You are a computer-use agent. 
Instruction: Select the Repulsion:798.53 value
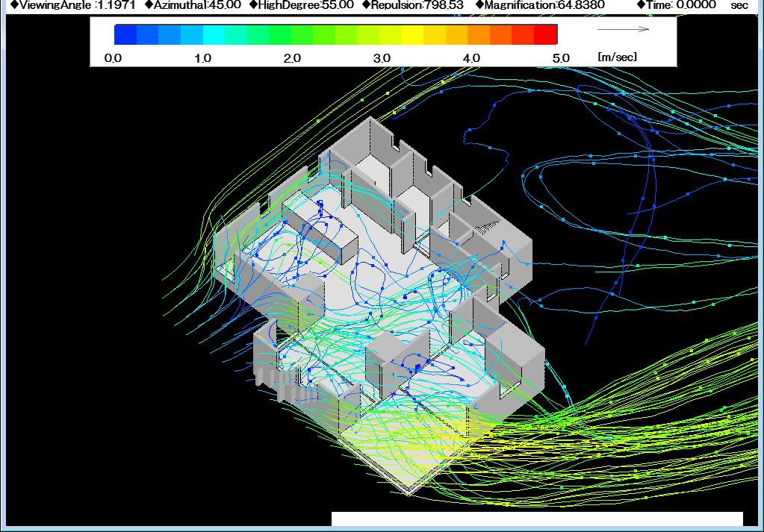[x=413, y=5]
